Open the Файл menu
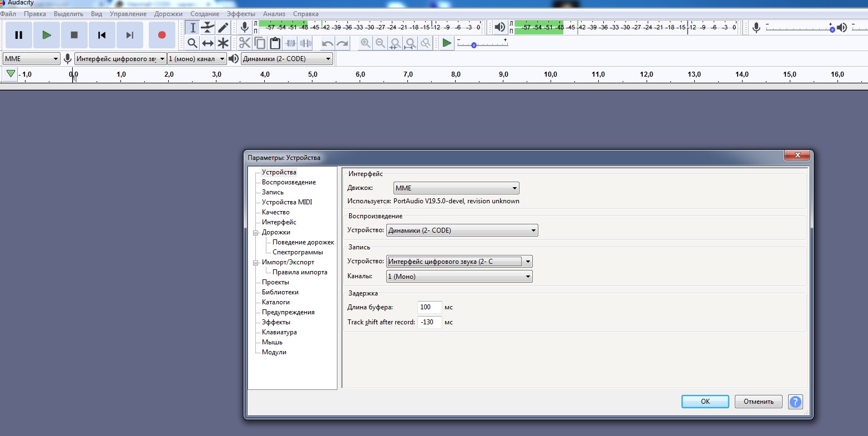This screenshot has height=436, width=868. [x=8, y=14]
